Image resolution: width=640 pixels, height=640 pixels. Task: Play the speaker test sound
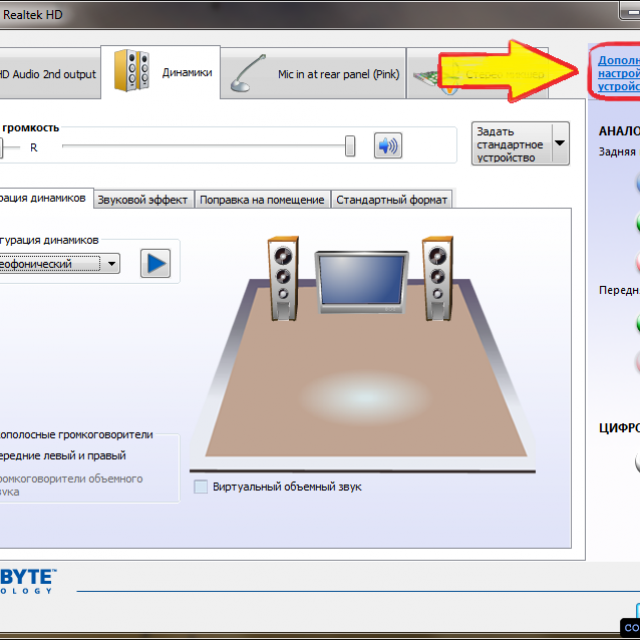[156, 263]
